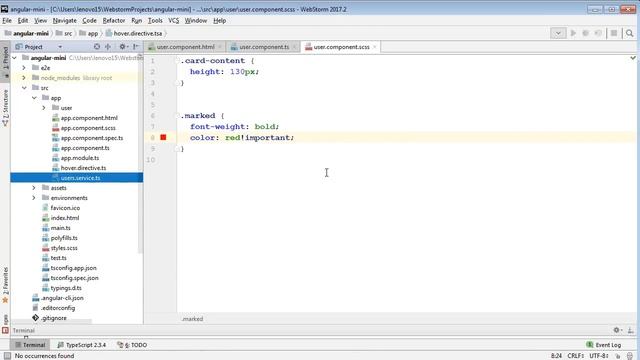Viewport: 640px width, 360px height.
Task: Toggle tool window bars icon in status bar
Action: 7,356
